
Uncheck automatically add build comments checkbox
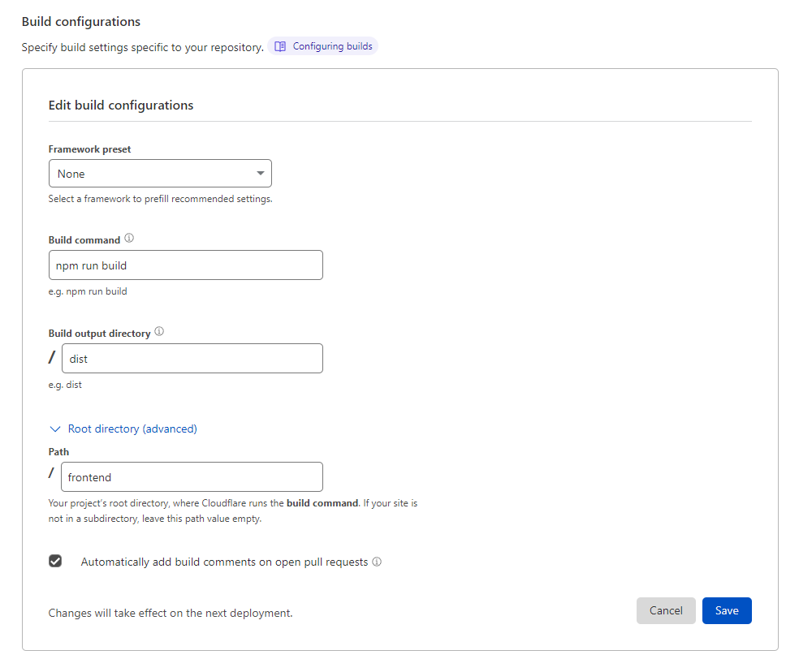[55, 561]
